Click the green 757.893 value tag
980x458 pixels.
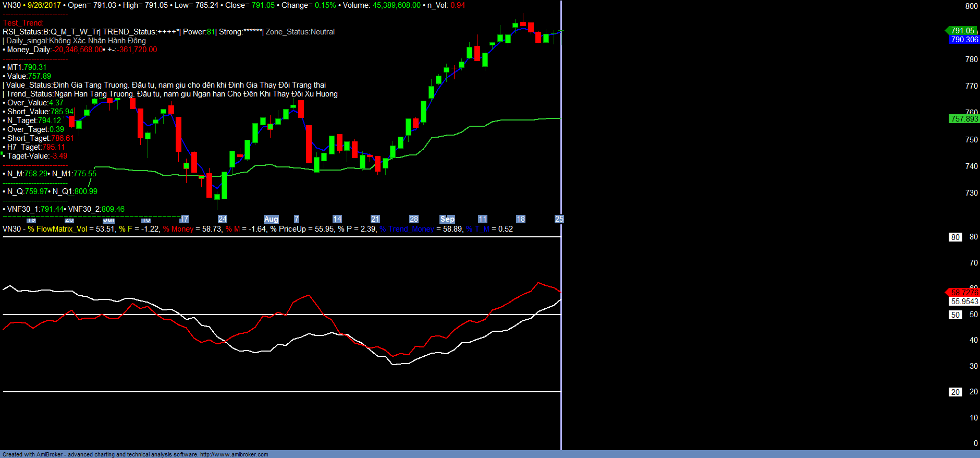(x=964, y=119)
